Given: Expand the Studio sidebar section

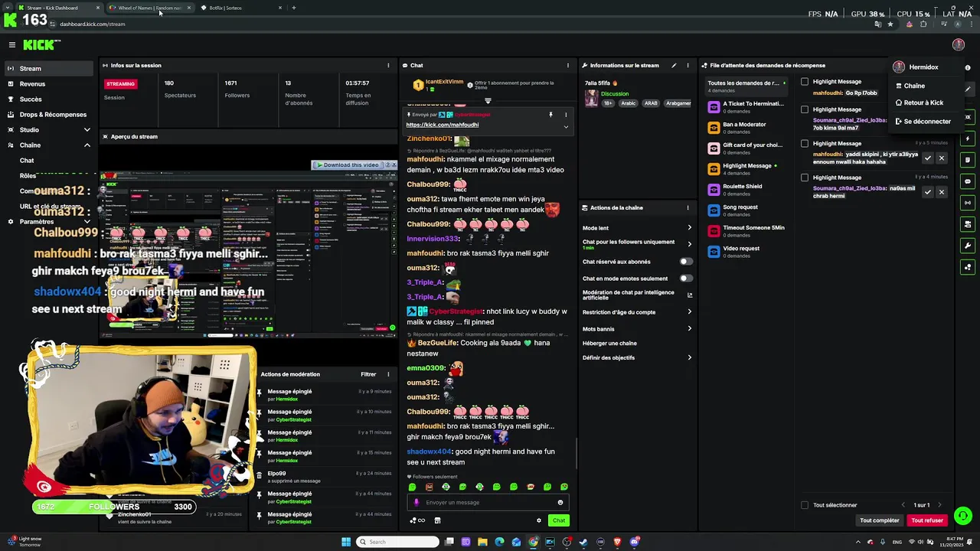Looking at the screenshot, I should pyautogui.click(x=87, y=130).
